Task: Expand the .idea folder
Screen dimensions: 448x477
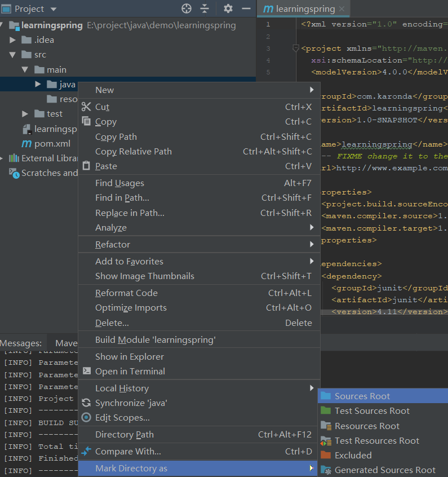Action: click(x=12, y=40)
